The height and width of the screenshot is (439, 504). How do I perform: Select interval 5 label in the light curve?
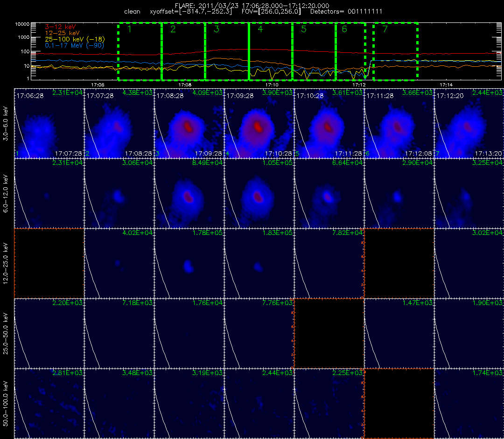(304, 29)
